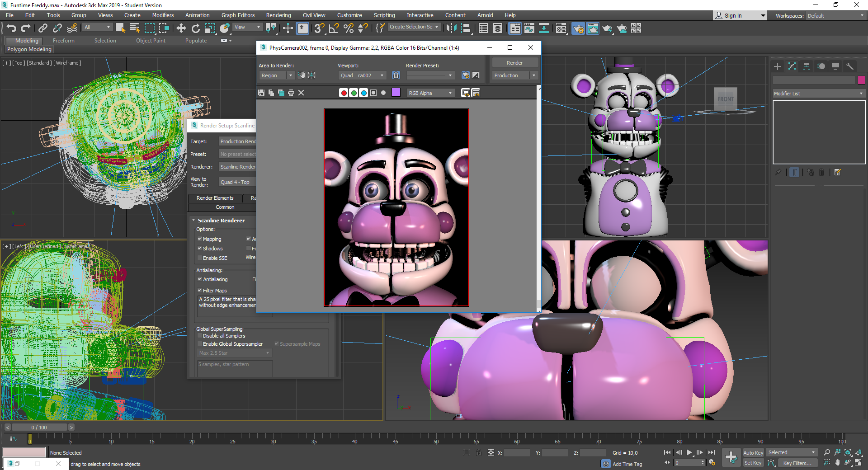Click the Render button in frame window

[514, 63]
